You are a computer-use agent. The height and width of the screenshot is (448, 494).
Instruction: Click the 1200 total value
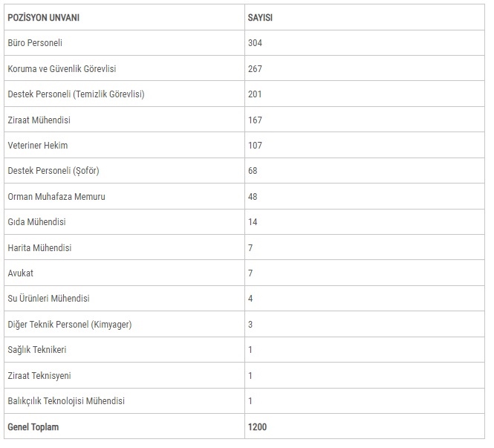pyautogui.click(x=257, y=427)
